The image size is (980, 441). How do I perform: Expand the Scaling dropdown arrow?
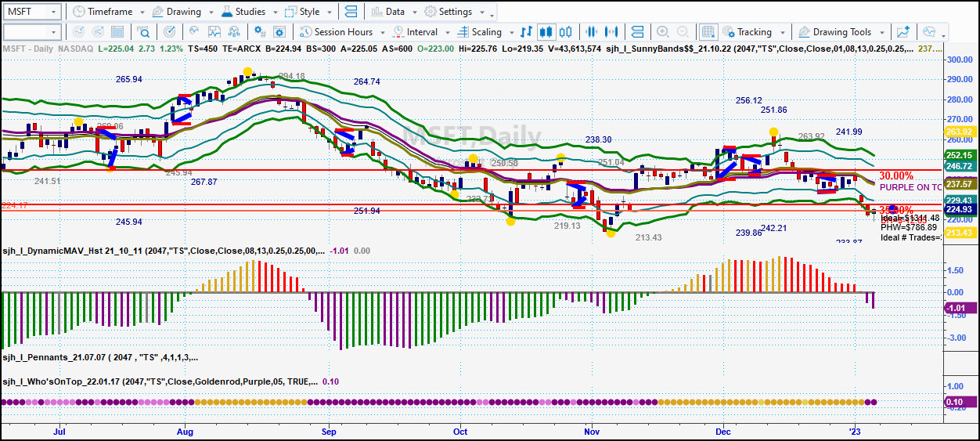coord(510,33)
